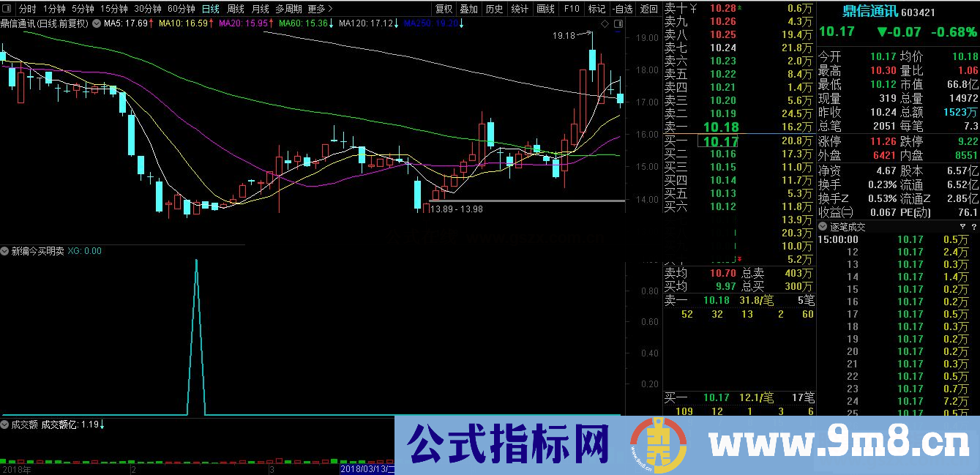This screenshot has width=980, height=475.
Task: Toggle 复权 price adjustment mode
Action: (x=444, y=9)
